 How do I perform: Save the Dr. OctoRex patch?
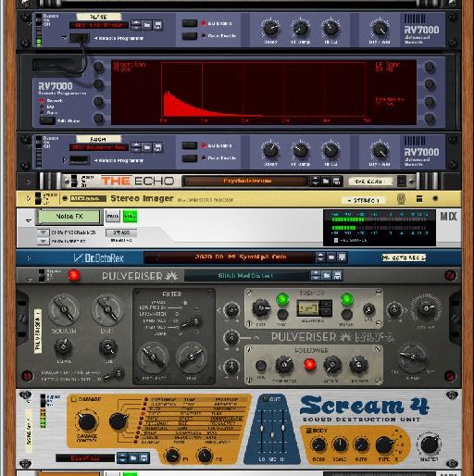(x=342, y=257)
